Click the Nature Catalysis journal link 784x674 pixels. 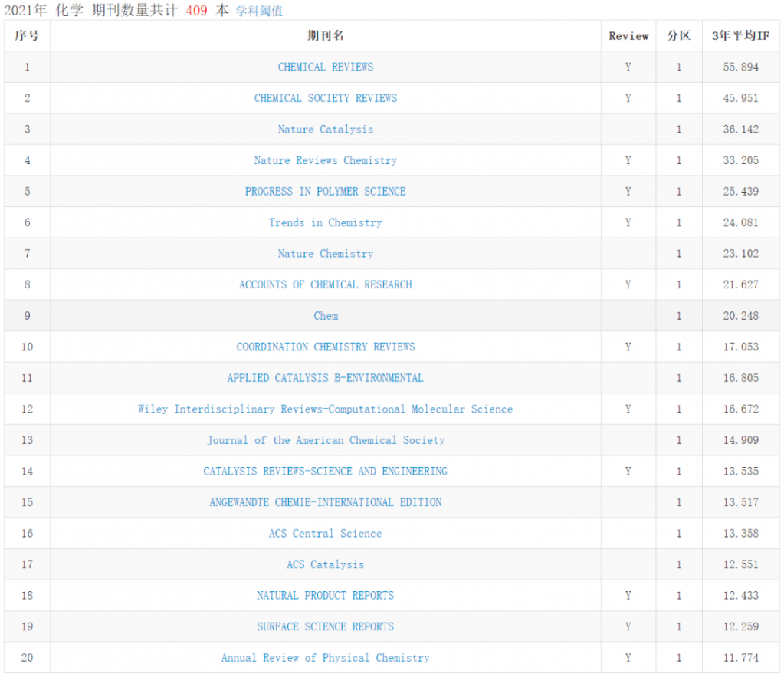click(x=326, y=129)
